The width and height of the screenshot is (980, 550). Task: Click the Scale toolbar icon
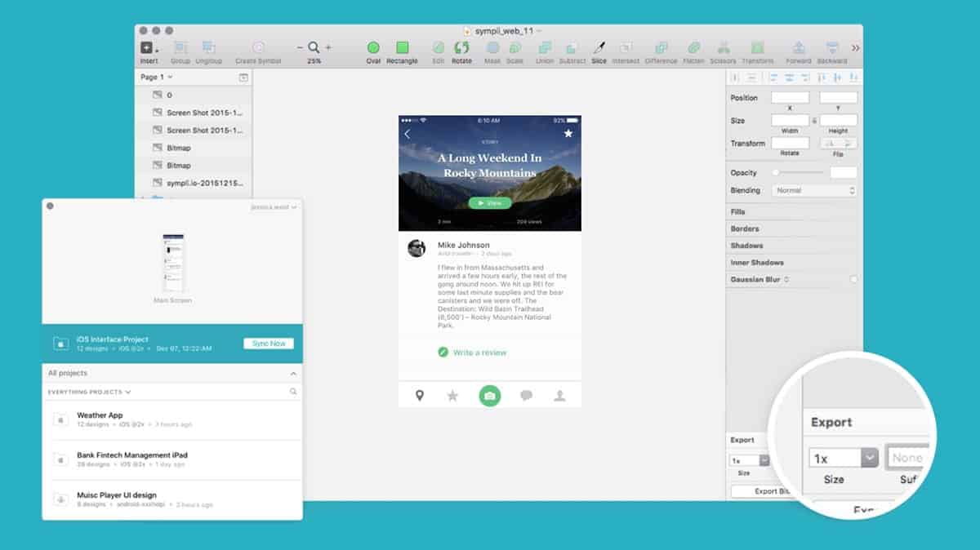515,48
